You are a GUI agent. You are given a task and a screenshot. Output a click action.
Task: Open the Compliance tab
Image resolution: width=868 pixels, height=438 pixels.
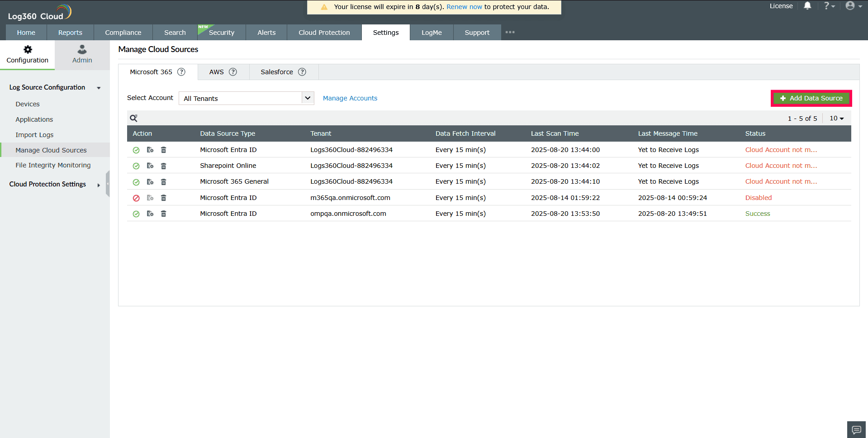(x=123, y=33)
